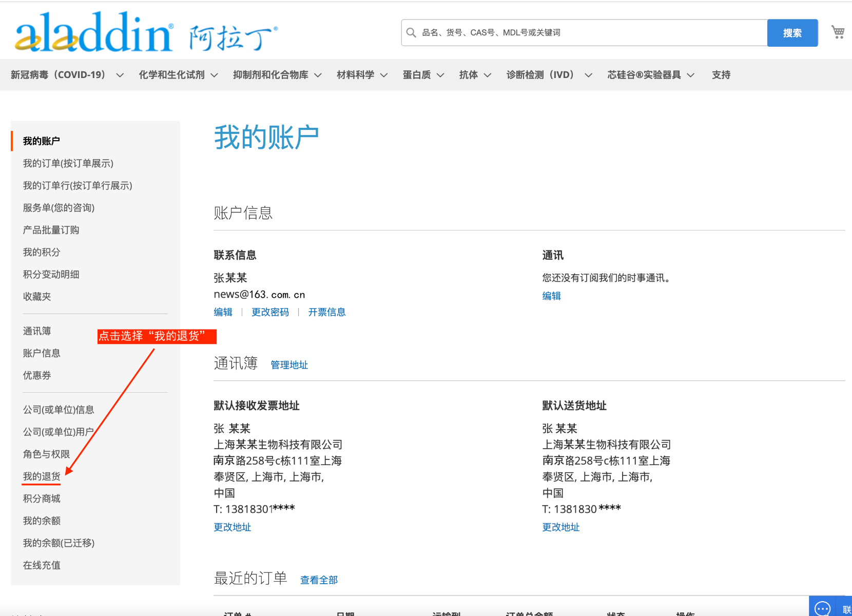Click the shopping cart icon
852x616 pixels.
pos(838,32)
